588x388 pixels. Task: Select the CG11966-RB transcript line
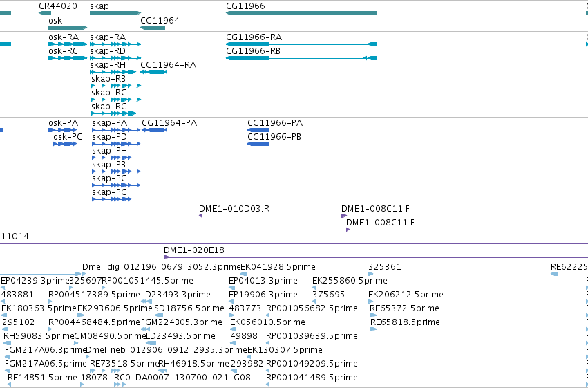click(301, 58)
